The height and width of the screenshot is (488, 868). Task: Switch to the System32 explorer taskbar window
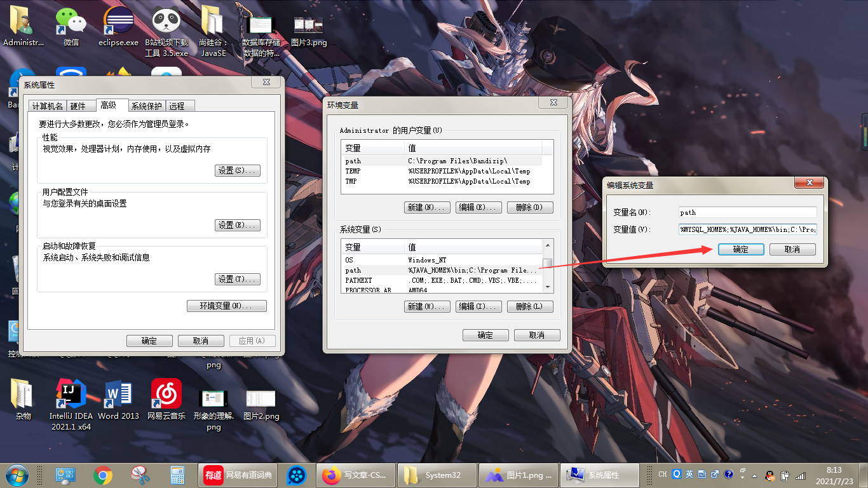click(437, 475)
